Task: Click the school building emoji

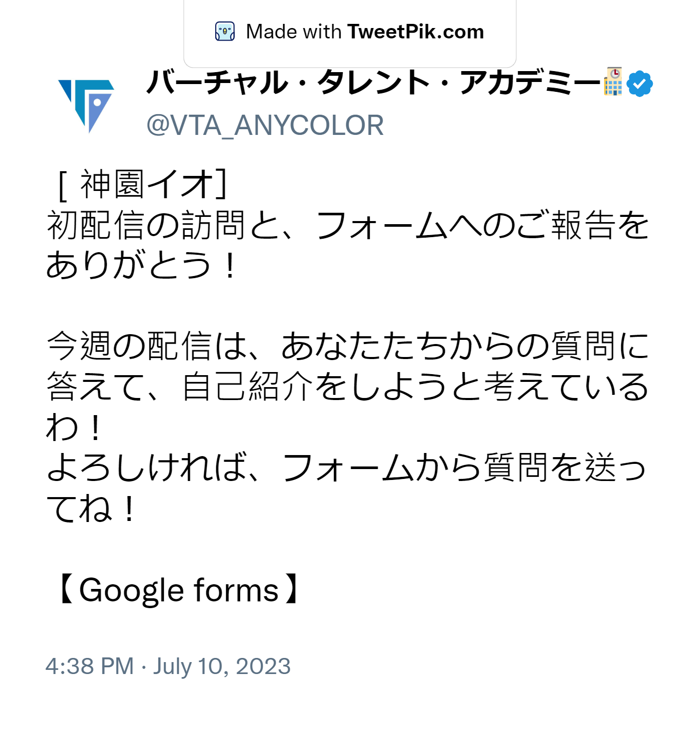Action: [x=613, y=81]
